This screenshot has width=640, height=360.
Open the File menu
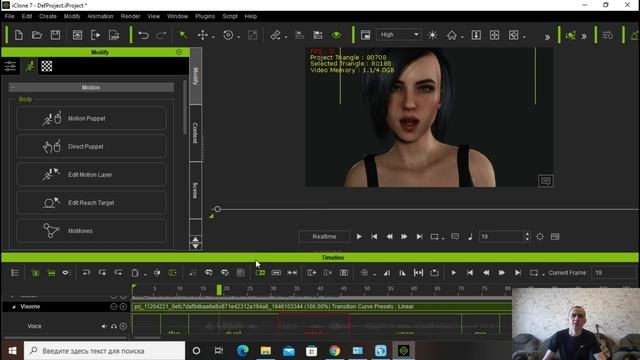[x=9, y=16]
